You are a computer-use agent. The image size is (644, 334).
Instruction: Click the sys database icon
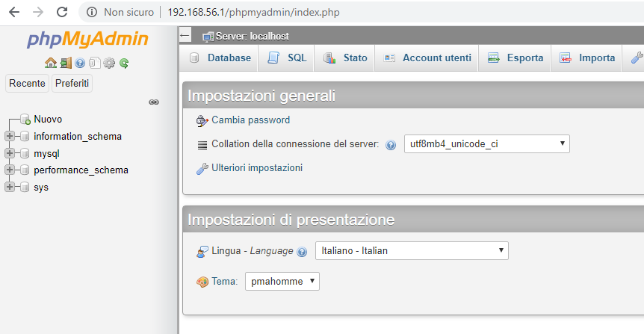pyautogui.click(x=25, y=187)
